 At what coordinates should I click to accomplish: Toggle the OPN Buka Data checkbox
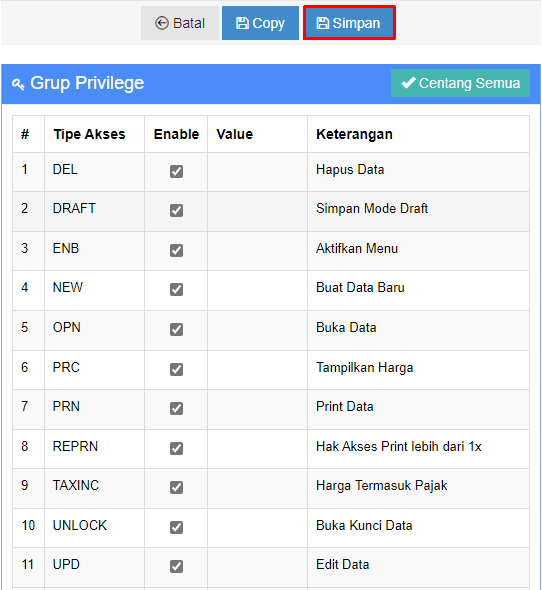tap(176, 329)
